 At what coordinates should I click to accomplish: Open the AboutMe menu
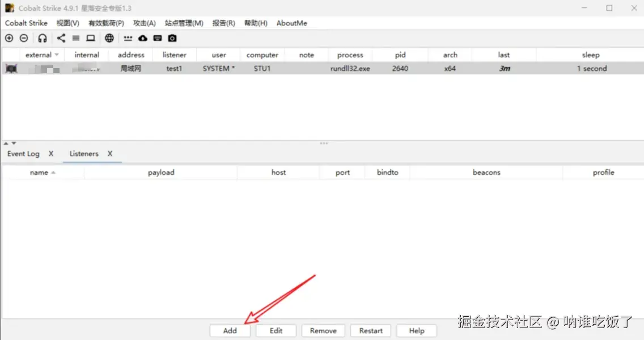[291, 23]
